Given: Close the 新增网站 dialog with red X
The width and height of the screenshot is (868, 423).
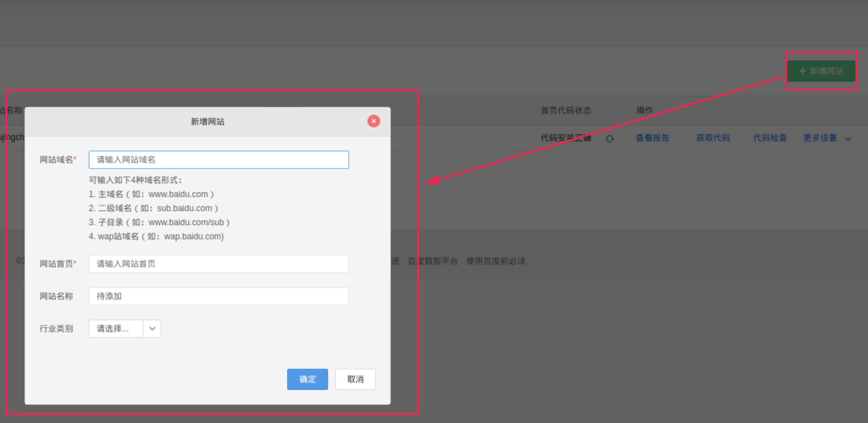Looking at the screenshot, I should (x=373, y=121).
